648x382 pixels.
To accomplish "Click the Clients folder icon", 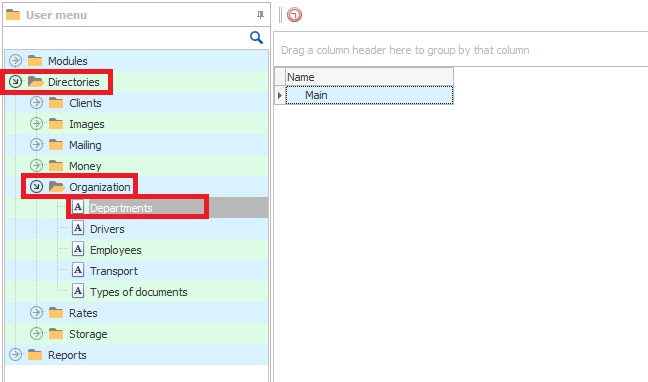I will (56, 103).
